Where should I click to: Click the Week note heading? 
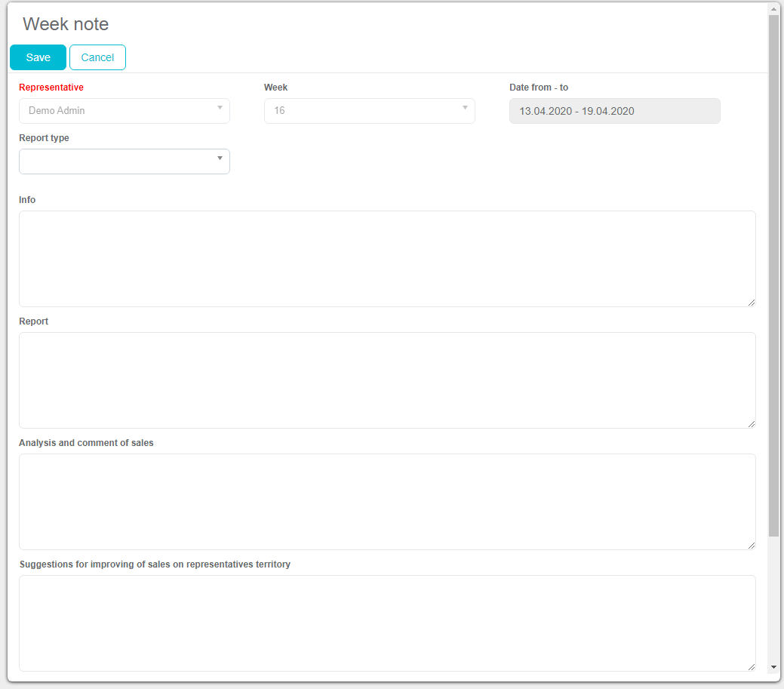pyautogui.click(x=66, y=24)
